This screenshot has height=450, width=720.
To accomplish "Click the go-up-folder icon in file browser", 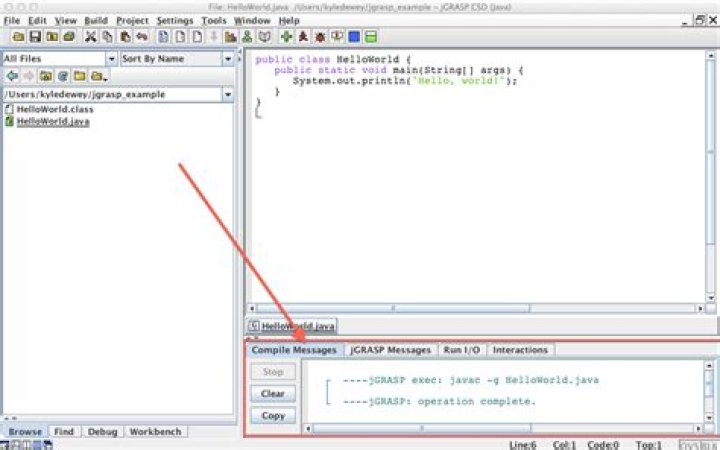I will tap(45, 76).
